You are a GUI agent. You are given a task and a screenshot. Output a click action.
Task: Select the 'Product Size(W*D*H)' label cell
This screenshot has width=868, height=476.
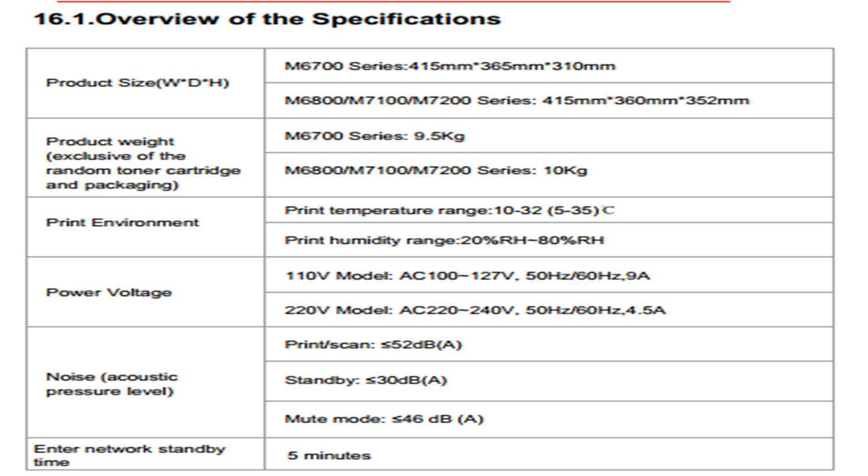click(x=145, y=83)
